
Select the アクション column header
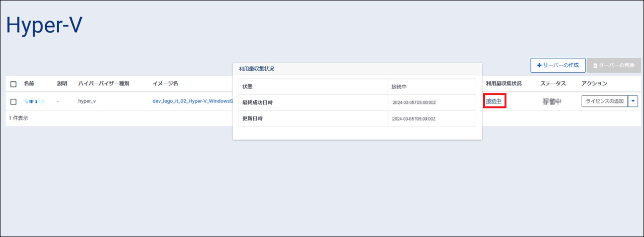[x=594, y=83]
